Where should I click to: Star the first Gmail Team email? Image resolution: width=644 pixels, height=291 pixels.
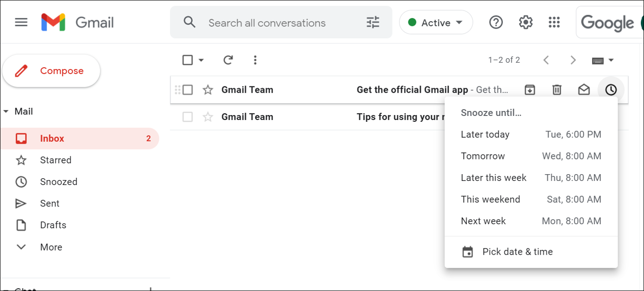(208, 90)
